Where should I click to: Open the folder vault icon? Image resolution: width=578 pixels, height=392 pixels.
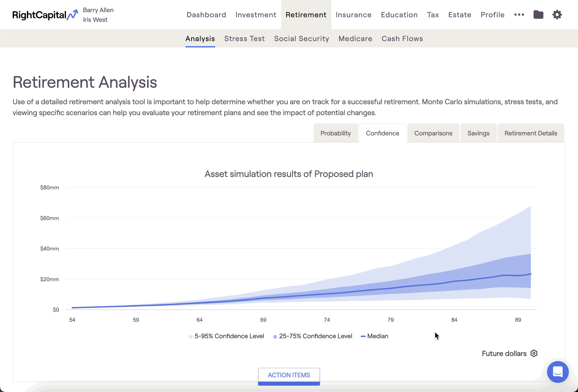tap(538, 14)
